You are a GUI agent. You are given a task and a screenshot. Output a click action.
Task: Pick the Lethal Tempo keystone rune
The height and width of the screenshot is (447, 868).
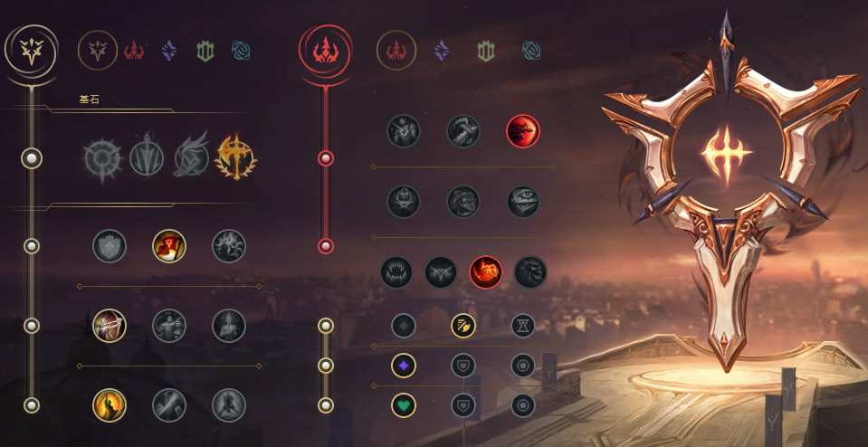point(147,157)
